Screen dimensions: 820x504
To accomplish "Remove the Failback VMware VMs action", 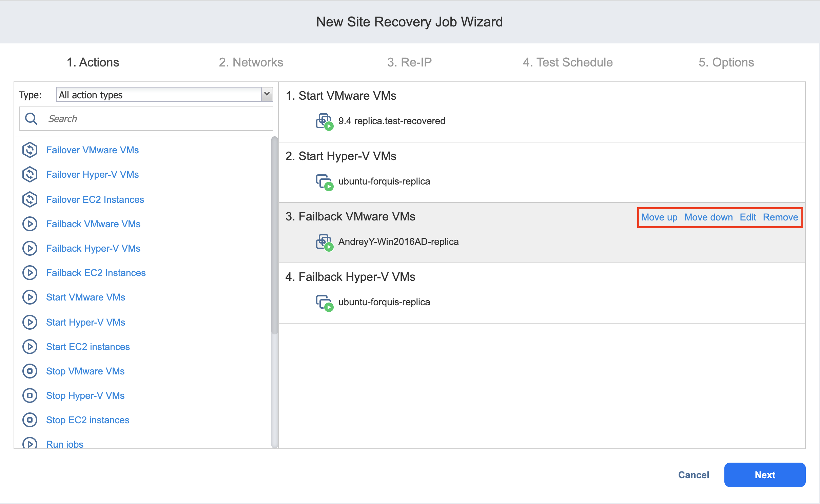I will click(x=780, y=217).
